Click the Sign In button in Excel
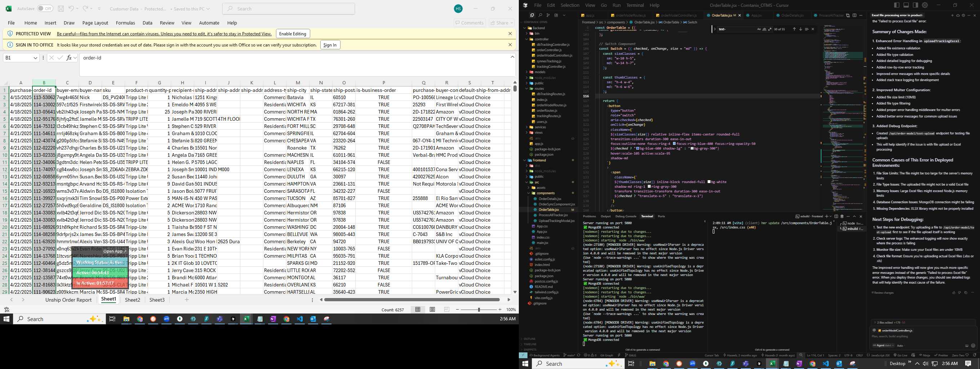Image resolution: width=980 pixels, height=369 pixels. (330, 45)
